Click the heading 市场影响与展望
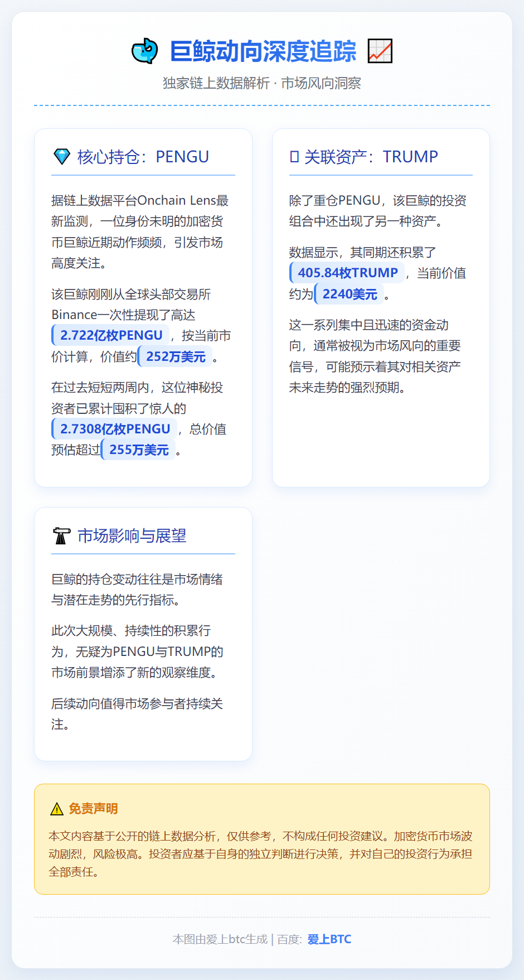This screenshot has width=524, height=980. (132, 535)
